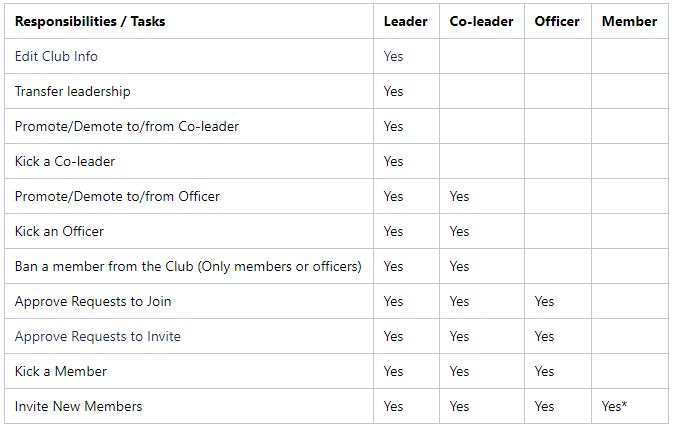The image size is (673, 432).
Task: Select the Leader column header
Action: click(406, 21)
